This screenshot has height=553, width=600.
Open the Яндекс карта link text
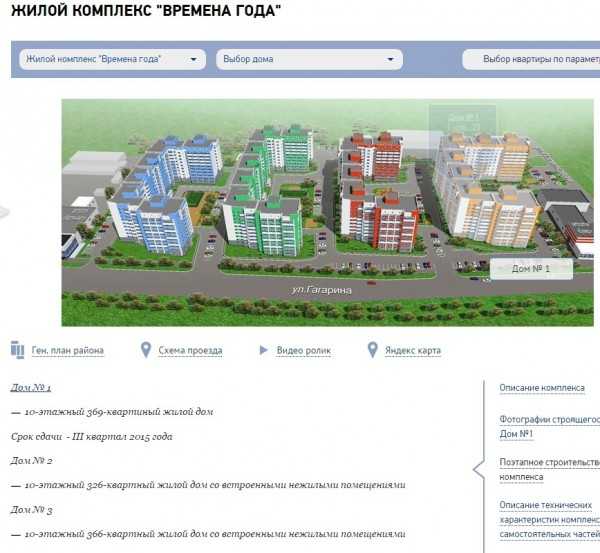(414, 351)
